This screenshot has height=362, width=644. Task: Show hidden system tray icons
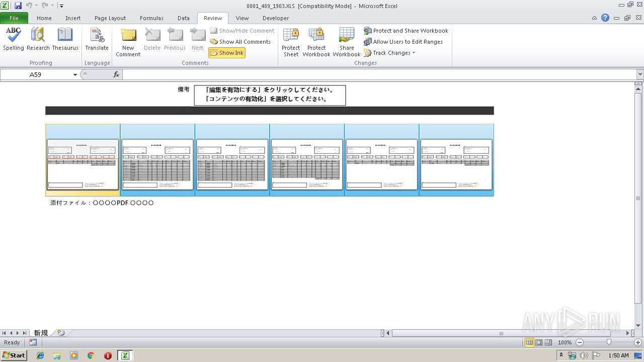pyautogui.click(x=561, y=355)
